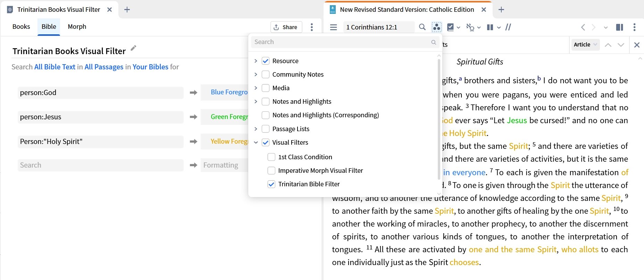
Task: Open the Visual Filter panel kebab menu
Action: tap(312, 27)
